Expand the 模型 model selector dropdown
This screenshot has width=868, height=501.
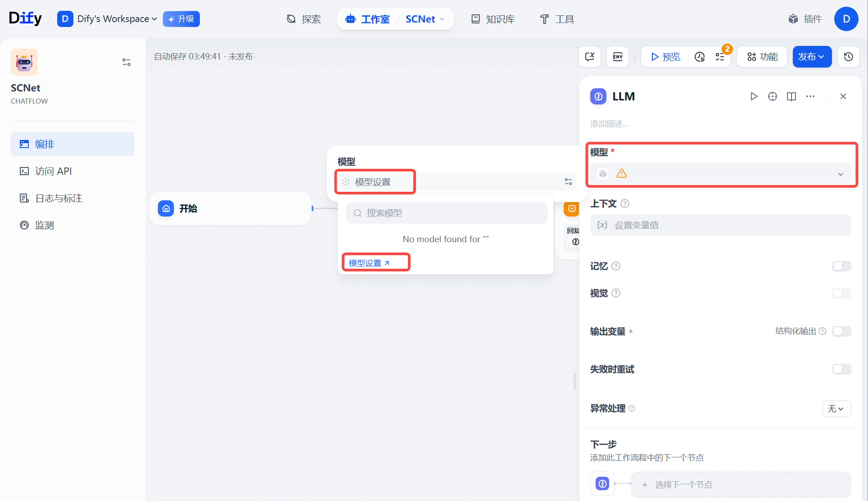pos(720,174)
